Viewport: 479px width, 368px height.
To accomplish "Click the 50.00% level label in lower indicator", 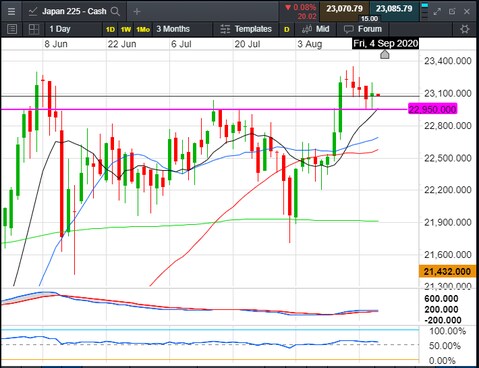I will pyautogui.click(x=445, y=346).
